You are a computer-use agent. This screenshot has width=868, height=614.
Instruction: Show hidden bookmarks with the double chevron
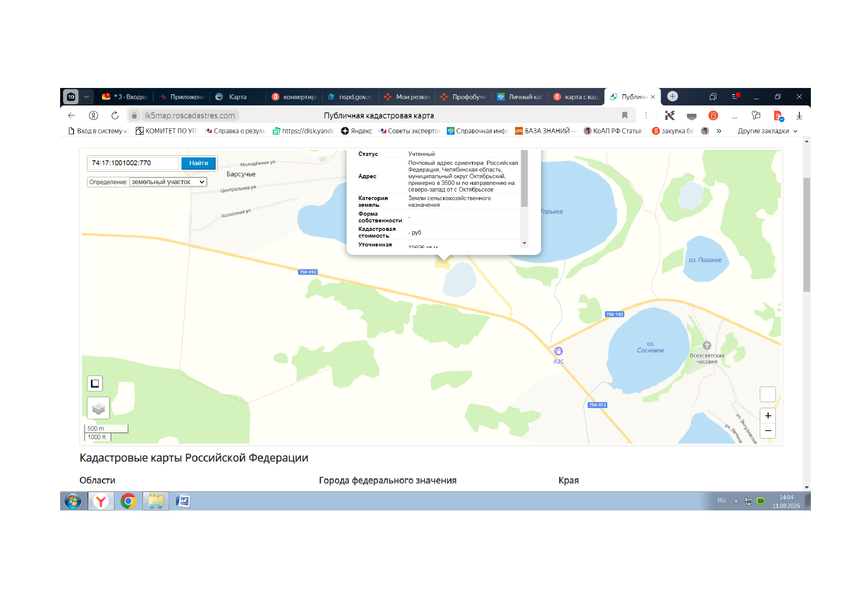click(719, 131)
